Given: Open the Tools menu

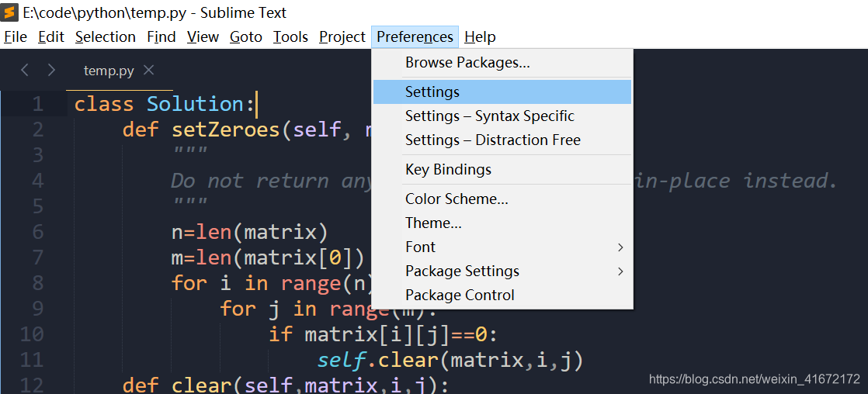Looking at the screenshot, I should tap(290, 37).
